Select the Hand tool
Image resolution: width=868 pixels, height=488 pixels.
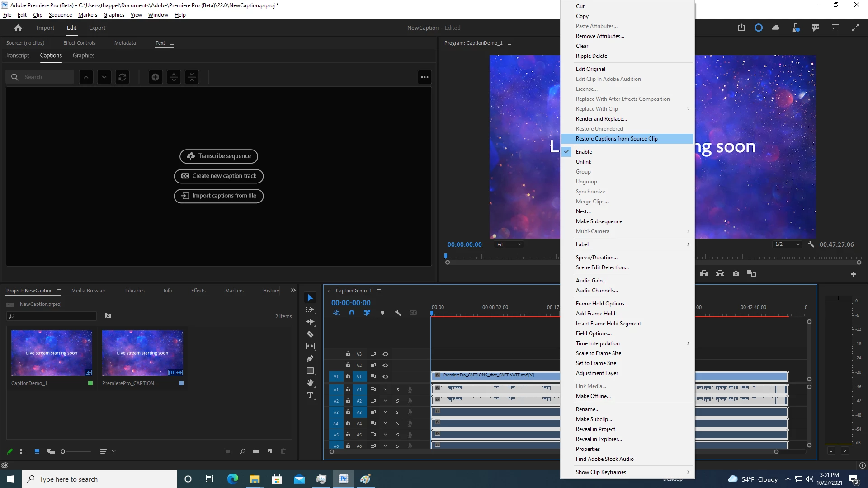pyautogui.click(x=310, y=383)
